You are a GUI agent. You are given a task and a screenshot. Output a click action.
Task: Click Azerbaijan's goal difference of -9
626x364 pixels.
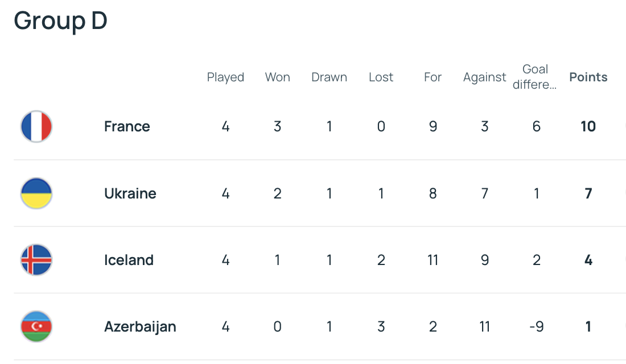(x=536, y=326)
